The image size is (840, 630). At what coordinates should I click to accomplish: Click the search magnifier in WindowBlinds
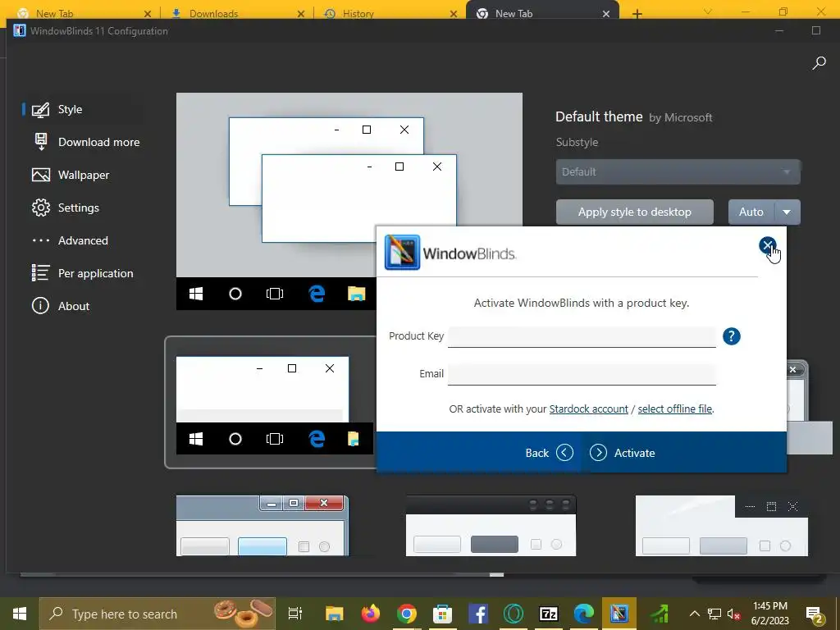819,63
